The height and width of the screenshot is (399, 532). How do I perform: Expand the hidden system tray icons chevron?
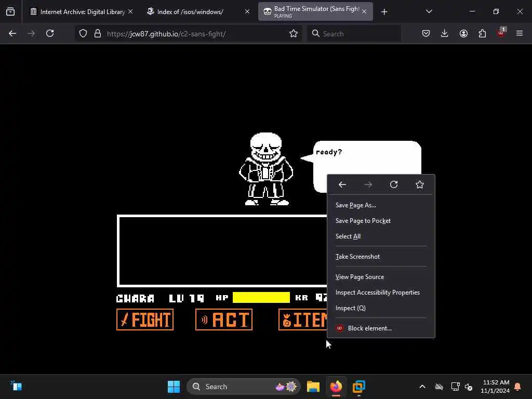pyautogui.click(x=422, y=387)
